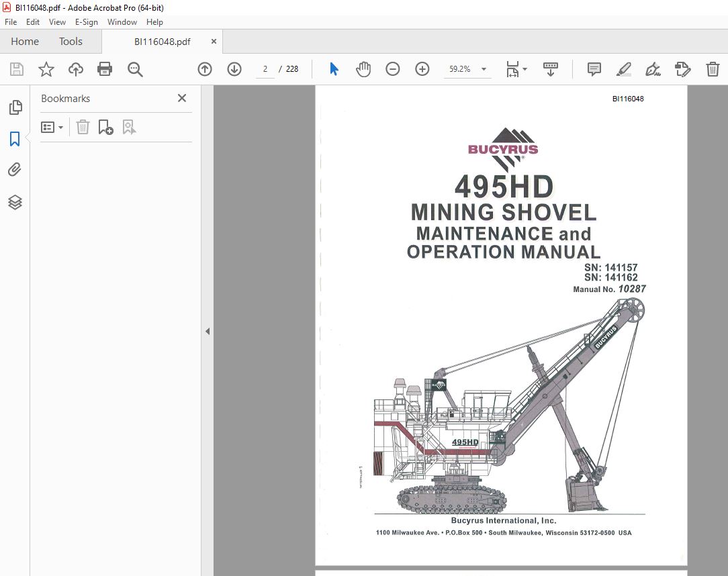Activate the Hand pan tool

tap(363, 69)
